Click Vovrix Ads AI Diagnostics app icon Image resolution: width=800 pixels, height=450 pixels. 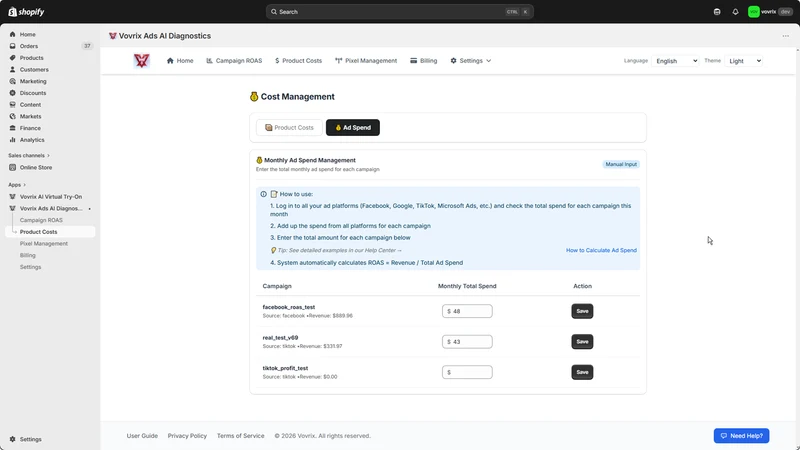[x=12, y=208]
